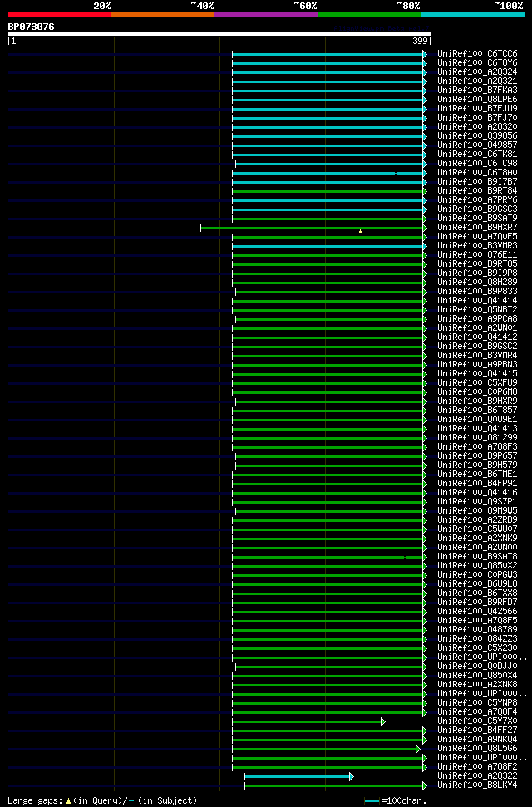Select the label UniRef100_B7FJM9
This screenshot has height=807, width=532.
coord(477,109)
